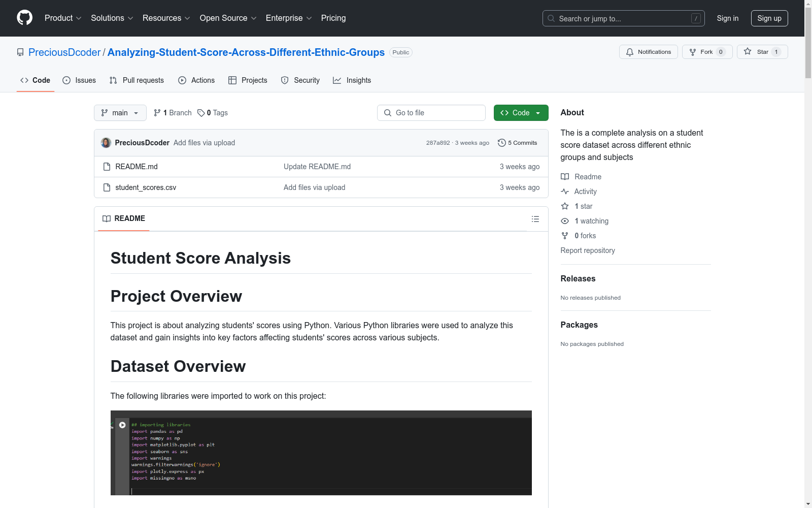View the 5 Commits history
This screenshot has height=508, width=812.
(518, 143)
